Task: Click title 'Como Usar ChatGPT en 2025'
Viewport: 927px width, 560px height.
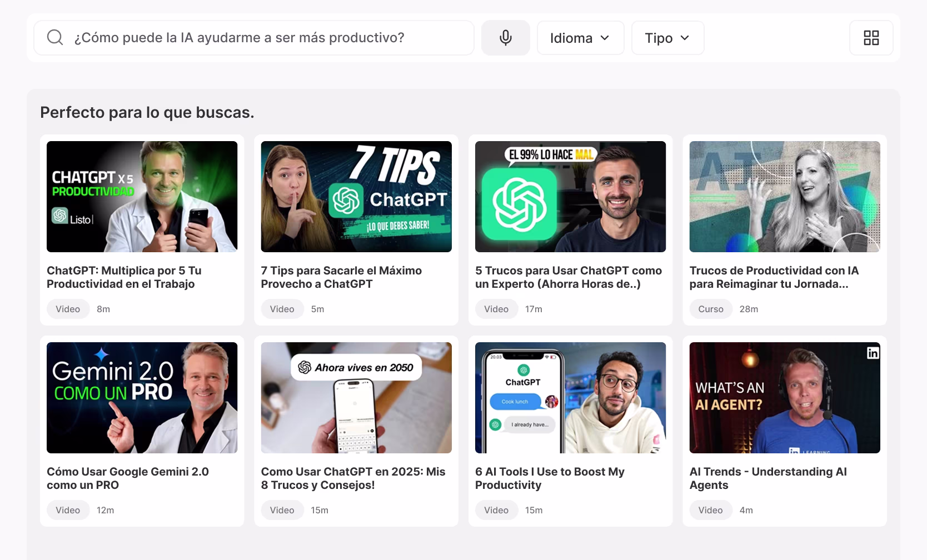Action: tap(353, 478)
